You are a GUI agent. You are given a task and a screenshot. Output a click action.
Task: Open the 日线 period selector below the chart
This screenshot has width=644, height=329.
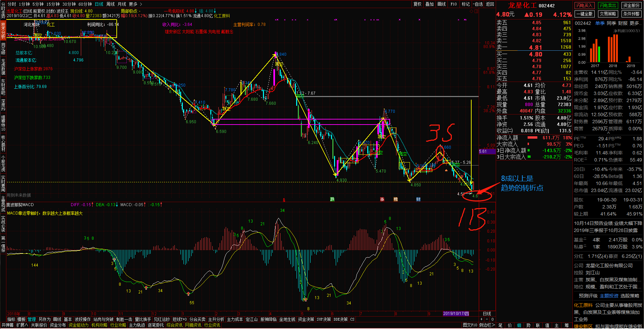click(x=487, y=314)
